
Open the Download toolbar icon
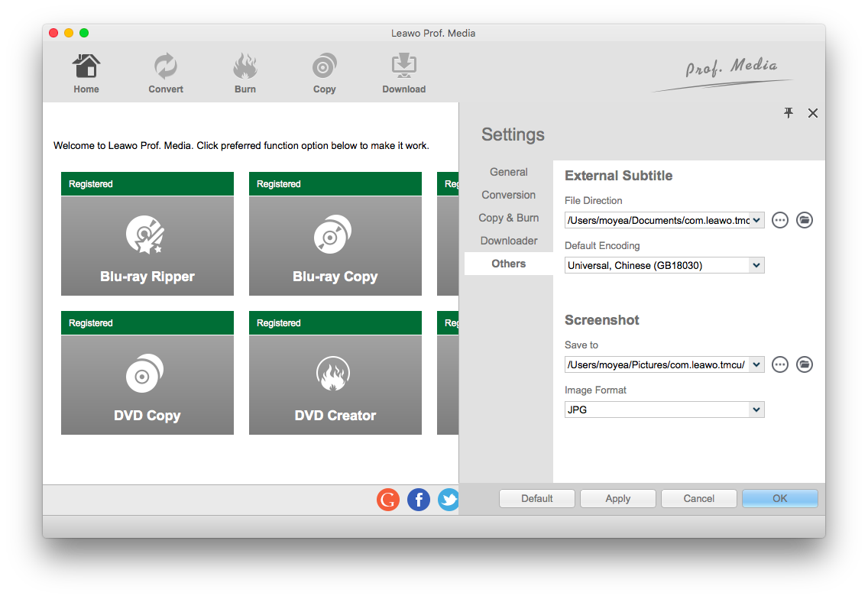pos(403,67)
